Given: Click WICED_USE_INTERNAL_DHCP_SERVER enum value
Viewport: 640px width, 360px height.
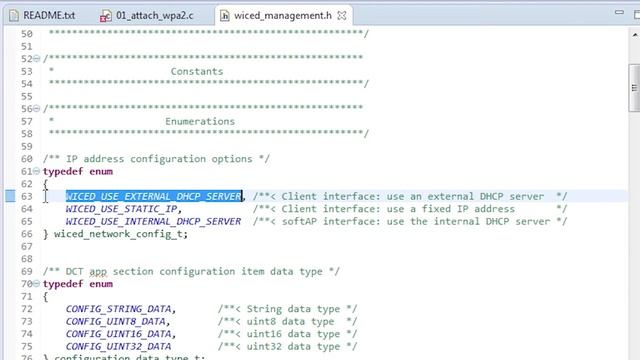Looking at the screenshot, I should click(x=153, y=222).
